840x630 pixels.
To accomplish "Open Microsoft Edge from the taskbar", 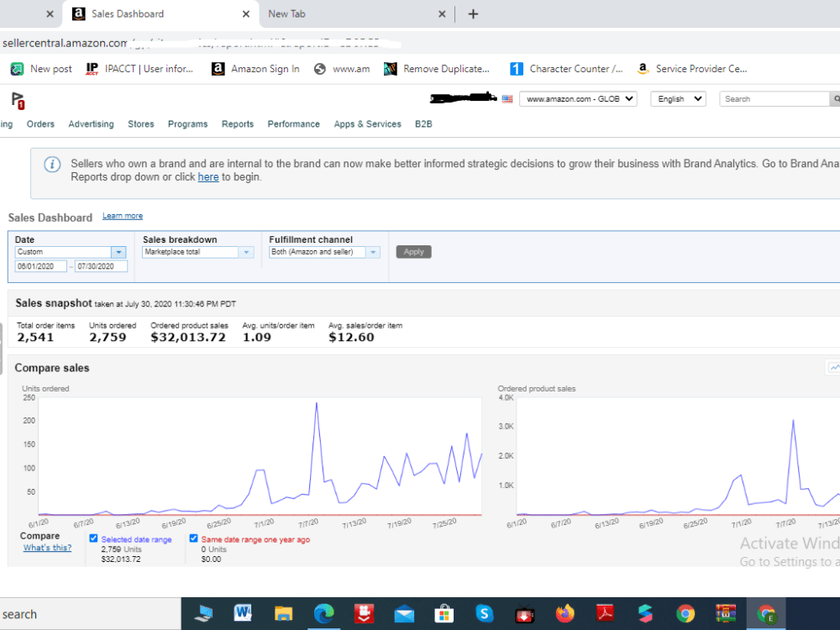I will click(323, 613).
